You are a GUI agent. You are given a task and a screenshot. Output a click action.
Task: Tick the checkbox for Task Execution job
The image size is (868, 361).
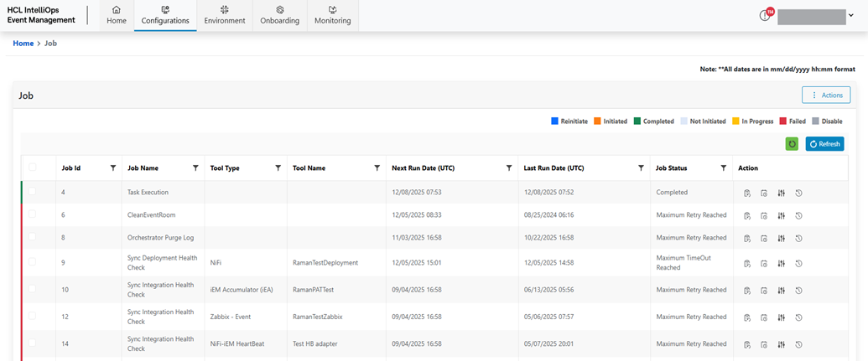pyautogui.click(x=33, y=192)
